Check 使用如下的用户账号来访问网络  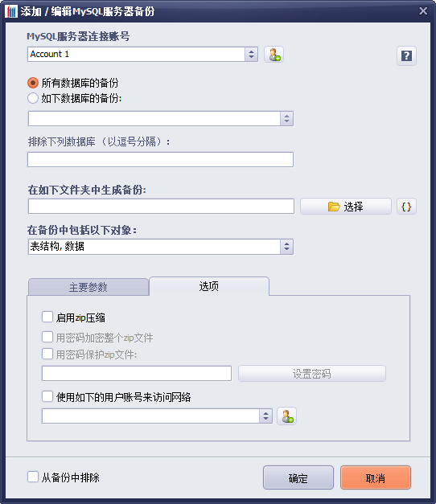click(47, 396)
